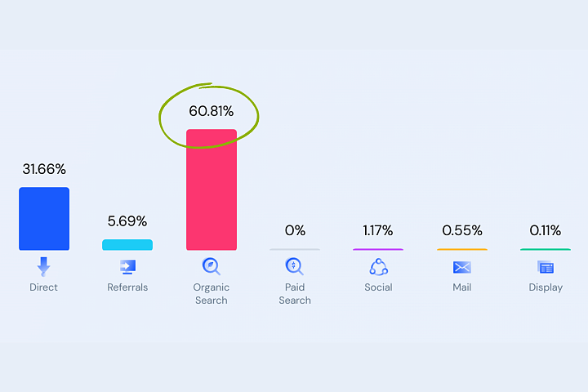The image size is (588, 392).
Task: Click the red Organic Search bar
Action: pyautogui.click(x=212, y=189)
